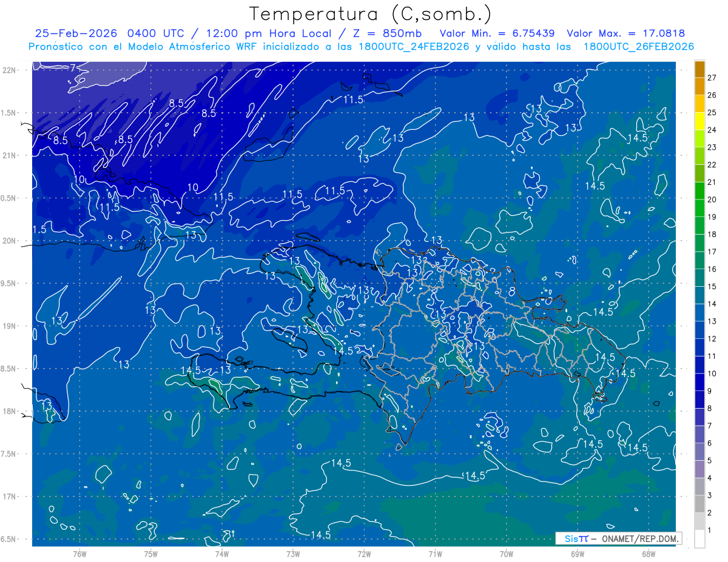Click the legend scale value '24'
The width and height of the screenshot is (728, 562).
coord(712,130)
